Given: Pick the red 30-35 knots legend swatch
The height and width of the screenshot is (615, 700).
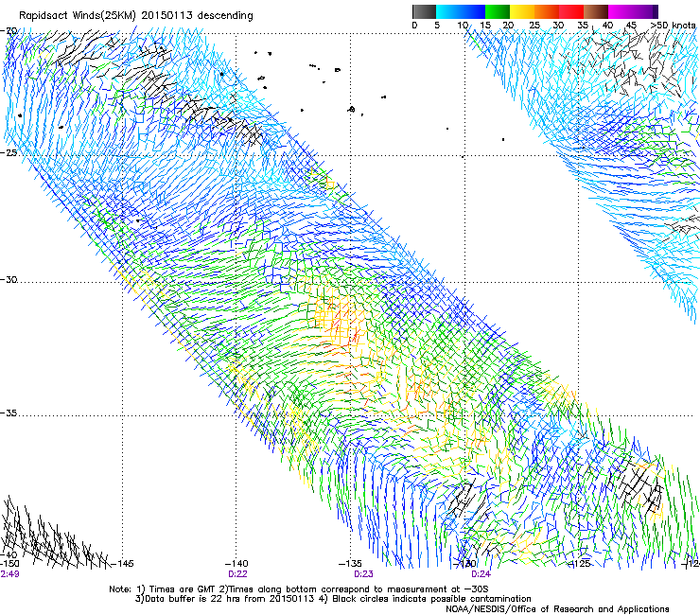Looking at the screenshot, I should point(571,11).
